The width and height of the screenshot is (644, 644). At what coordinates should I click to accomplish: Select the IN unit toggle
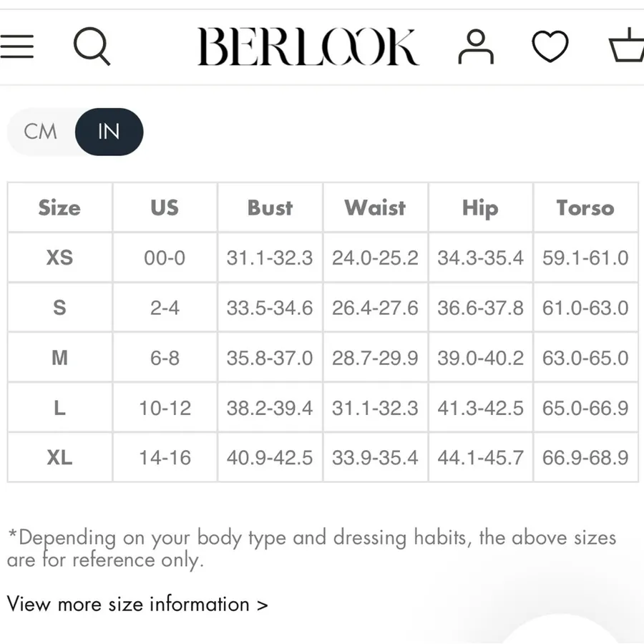(109, 132)
